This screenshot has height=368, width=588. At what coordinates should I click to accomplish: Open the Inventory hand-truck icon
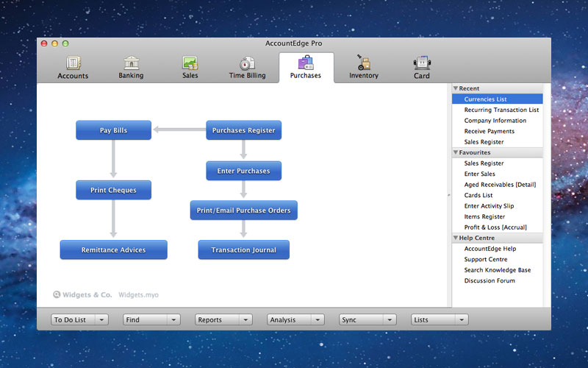click(x=363, y=63)
